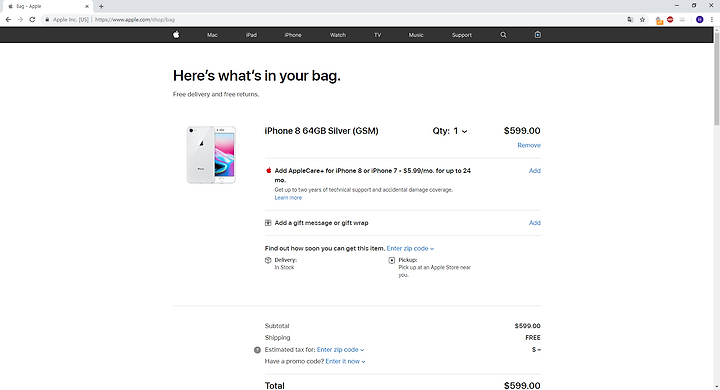Image resolution: width=720 pixels, height=390 pixels.
Task: Open the Watch menu item
Action: click(338, 35)
